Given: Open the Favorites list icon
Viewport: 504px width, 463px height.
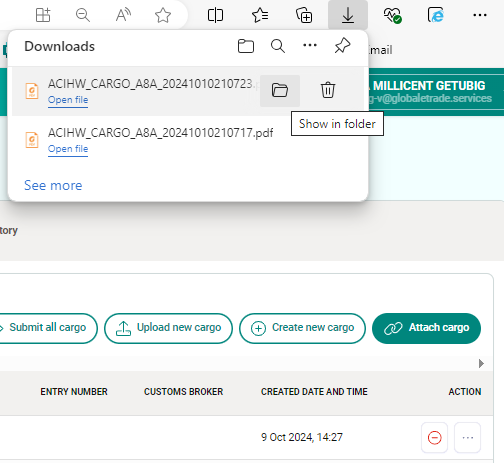Looking at the screenshot, I should 260,15.
